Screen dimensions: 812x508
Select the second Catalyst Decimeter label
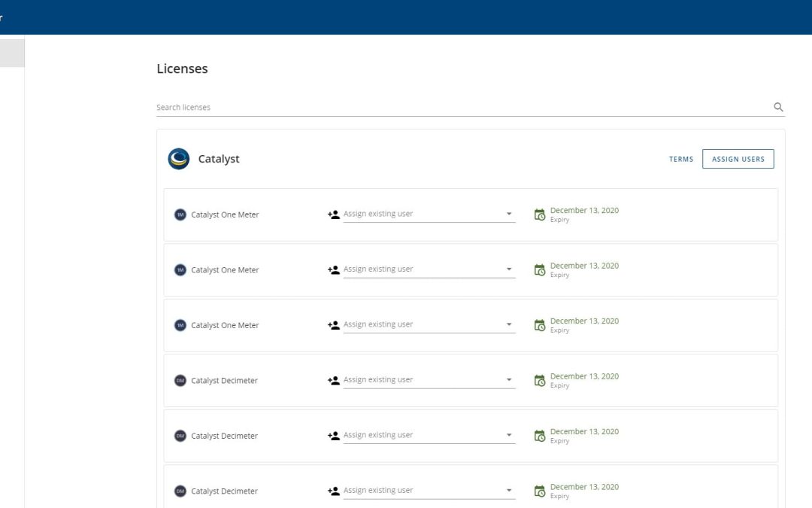click(x=224, y=436)
